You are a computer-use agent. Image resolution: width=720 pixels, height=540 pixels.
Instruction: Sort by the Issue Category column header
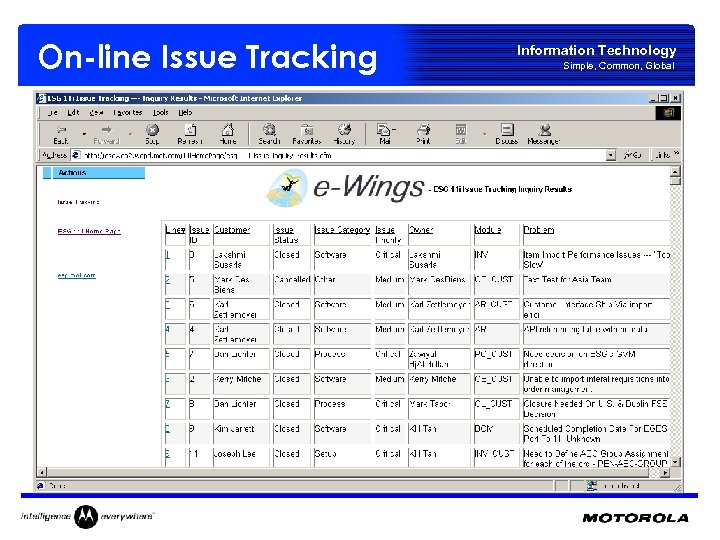342,230
